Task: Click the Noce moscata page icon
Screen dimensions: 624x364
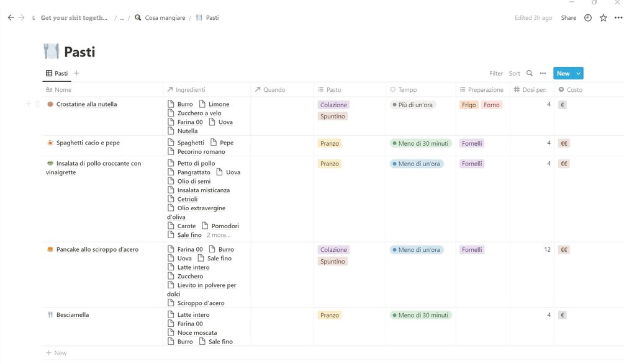Action: (x=171, y=332)
